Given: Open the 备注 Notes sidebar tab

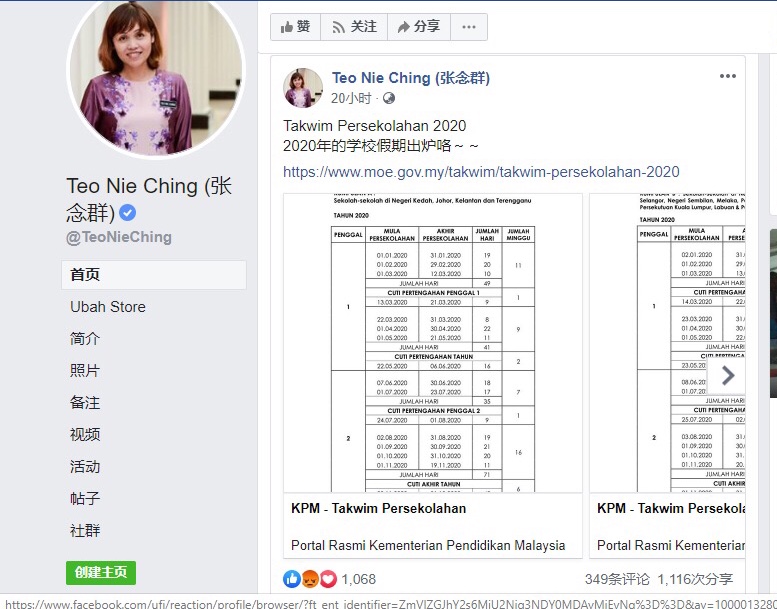Looking at the screenshot, I should [85, 403].
